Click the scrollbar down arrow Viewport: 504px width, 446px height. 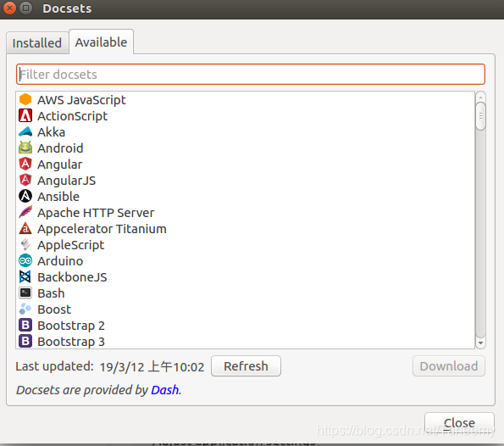(x=480, y=343)
